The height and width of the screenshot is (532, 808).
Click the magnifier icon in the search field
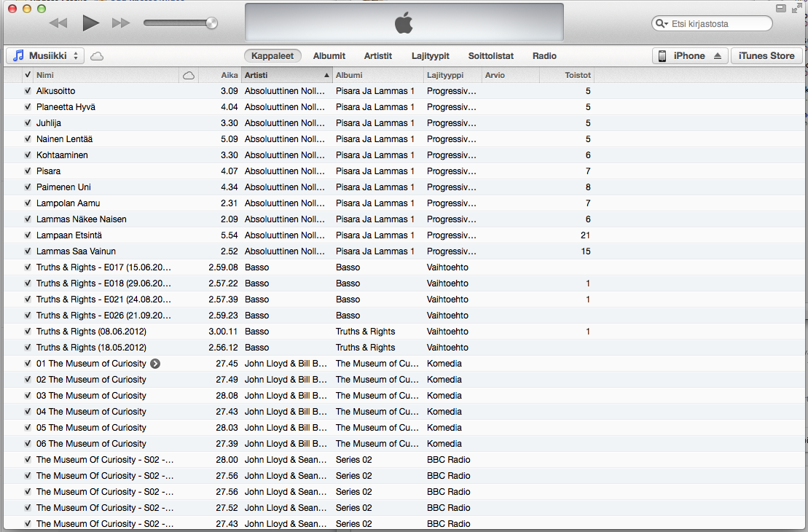point(661,24)
